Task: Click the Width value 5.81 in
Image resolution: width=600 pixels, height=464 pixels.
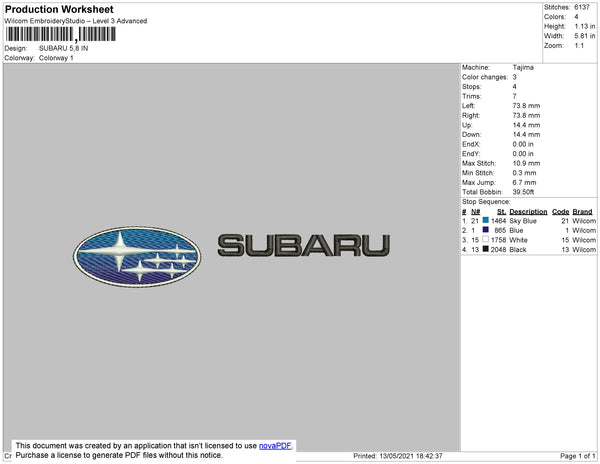Action: click(x=585, y=36)
